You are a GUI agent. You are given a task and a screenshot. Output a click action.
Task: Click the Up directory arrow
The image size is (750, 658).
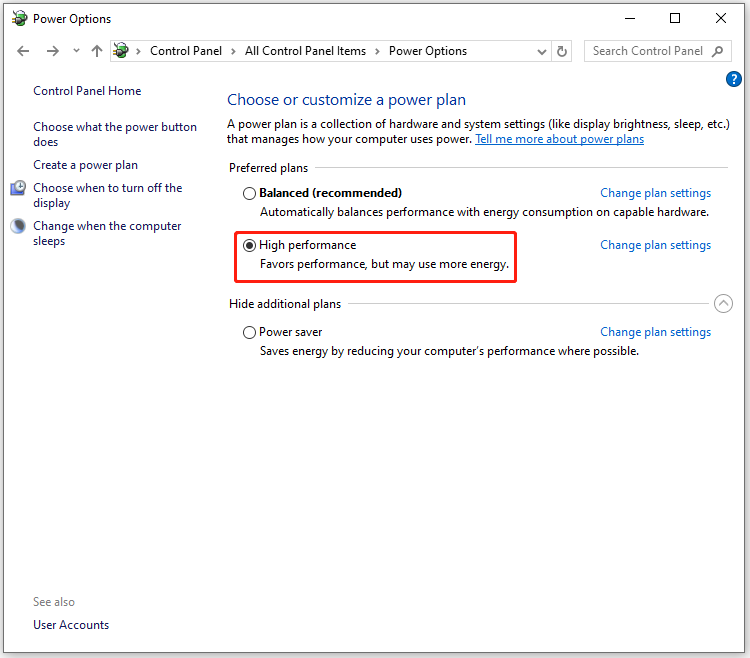(x=97, y=51)
